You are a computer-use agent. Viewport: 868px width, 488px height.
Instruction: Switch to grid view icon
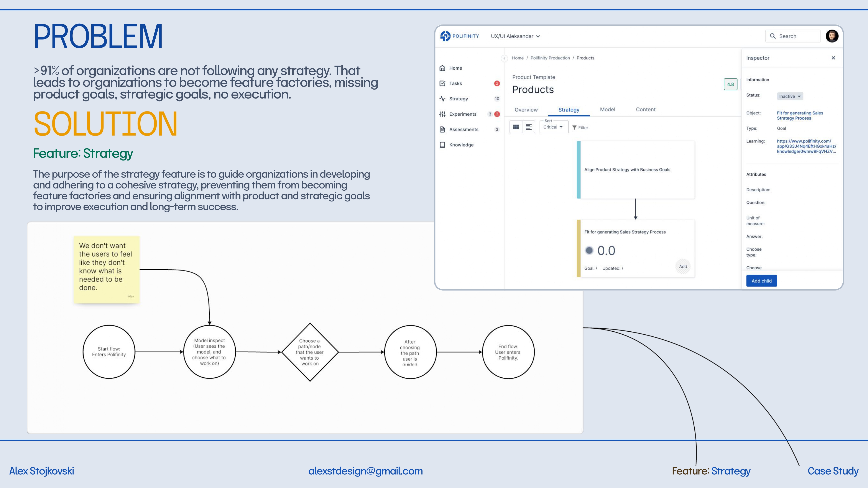[516, 127]
